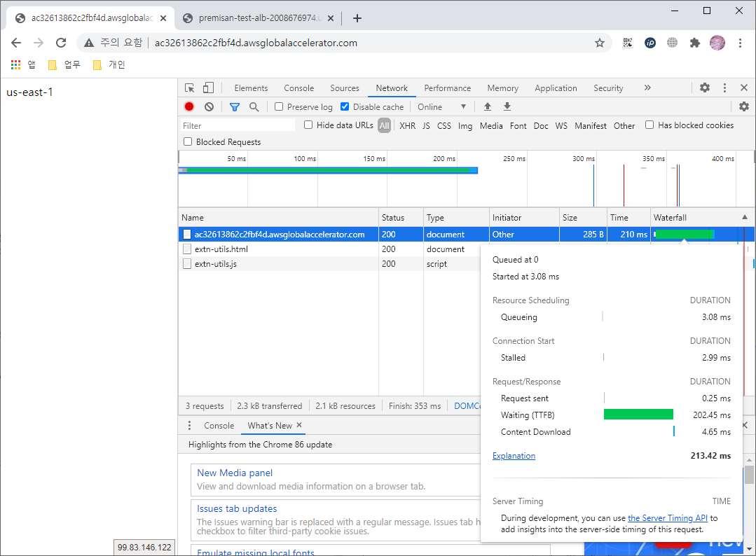The width and height of the screenshot is (756, 556).
Task: Stop recording network log with red button
Action: tap(189, 106)
